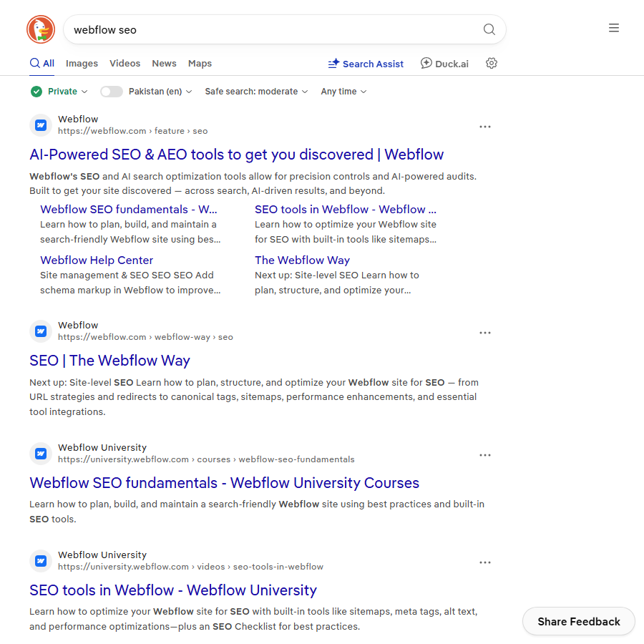Switch to the Maps tab

(200, 63)
